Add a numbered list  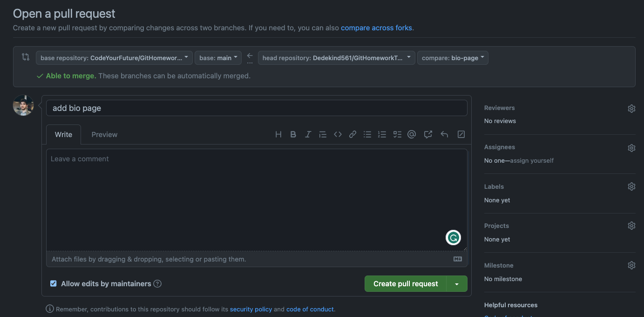coord(382,134)
